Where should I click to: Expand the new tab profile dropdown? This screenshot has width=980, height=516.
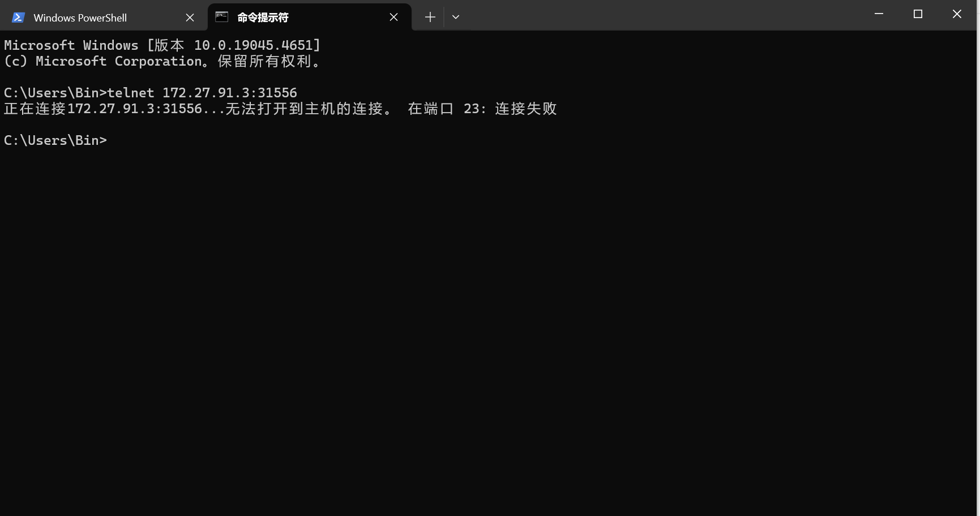tap(456, 17)
